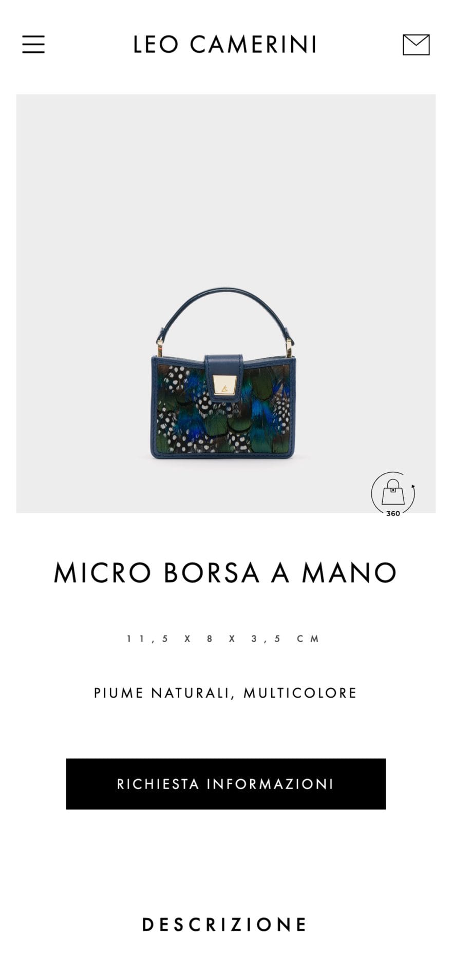Click the 360 label under the bag icon

tap(393, 513)
